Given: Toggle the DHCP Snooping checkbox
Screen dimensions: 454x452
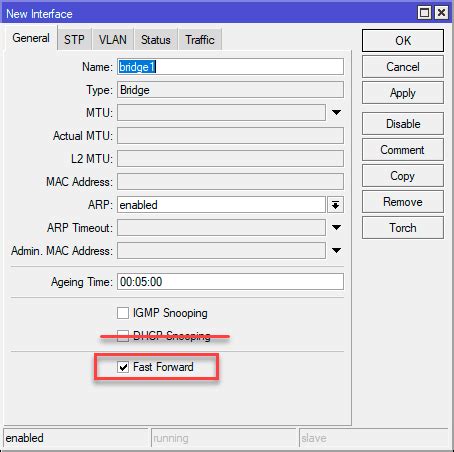Looking at the screenshot, I should [123, 336].
